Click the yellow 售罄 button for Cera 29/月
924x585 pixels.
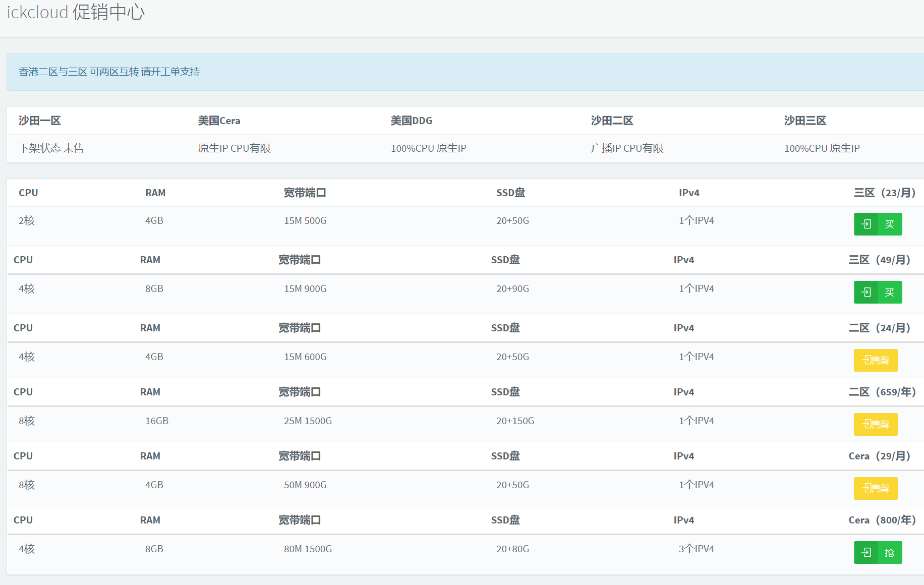point(876,488)
